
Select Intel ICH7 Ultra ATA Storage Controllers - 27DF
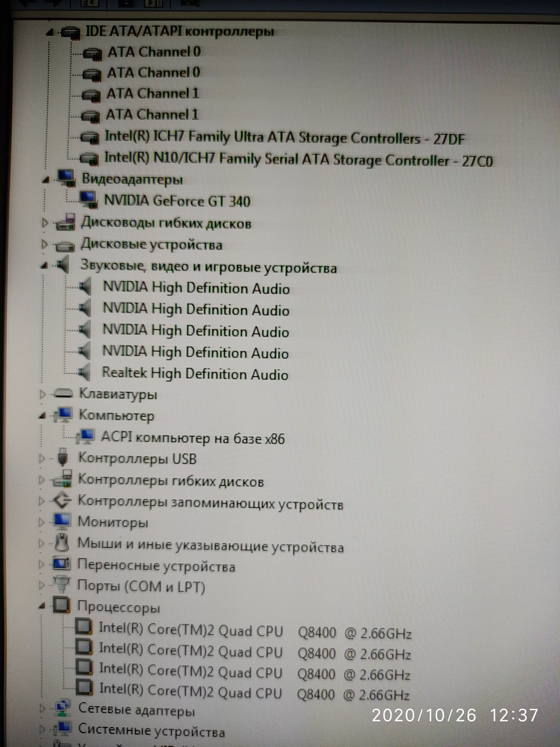tap(285, 137)
